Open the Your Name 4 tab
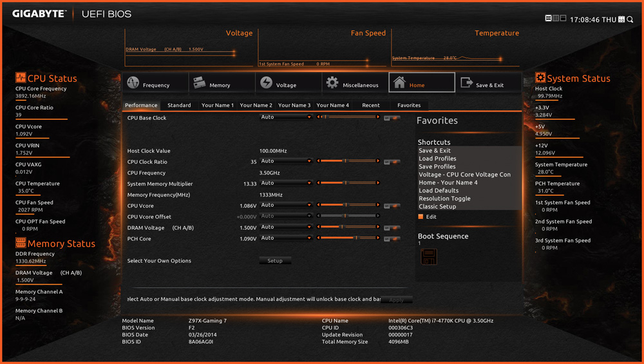 [x=333, y=105]
